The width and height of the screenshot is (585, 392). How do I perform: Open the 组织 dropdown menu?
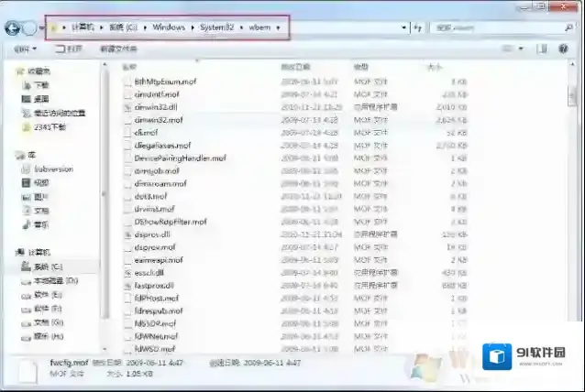24,48
